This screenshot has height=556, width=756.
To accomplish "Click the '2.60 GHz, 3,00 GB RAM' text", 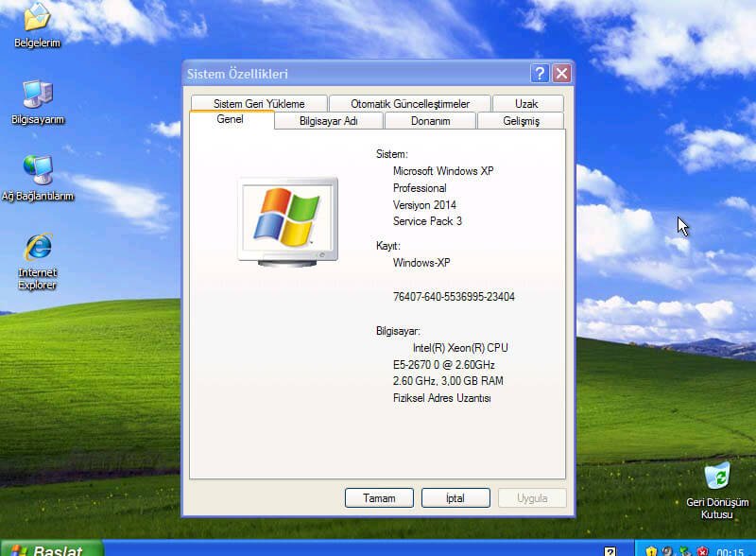I will click(x=448, y=381).
